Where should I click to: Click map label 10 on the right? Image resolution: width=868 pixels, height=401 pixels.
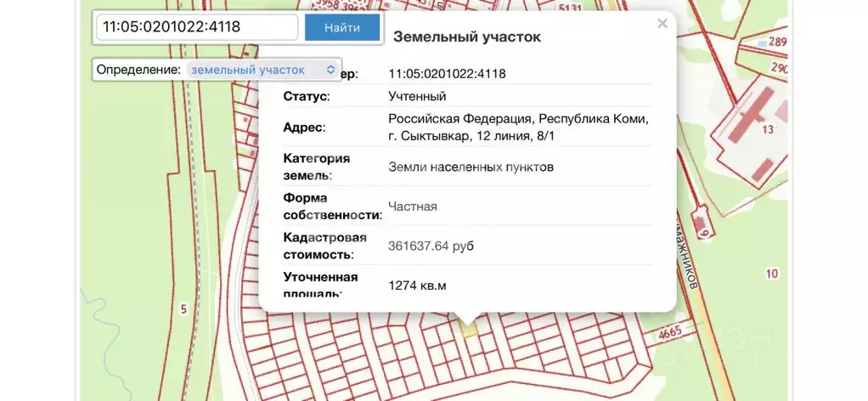tap(772, 273)
